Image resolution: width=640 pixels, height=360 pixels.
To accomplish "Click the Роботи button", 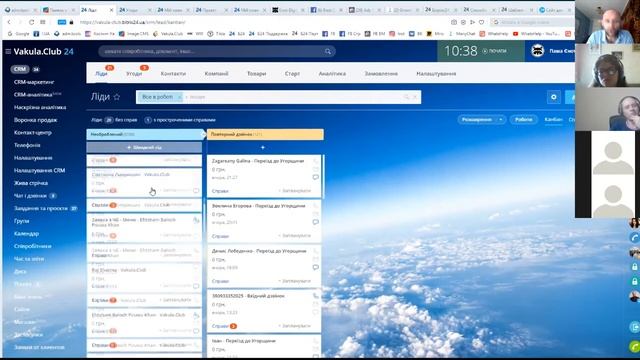I will [x=523, y=120].
